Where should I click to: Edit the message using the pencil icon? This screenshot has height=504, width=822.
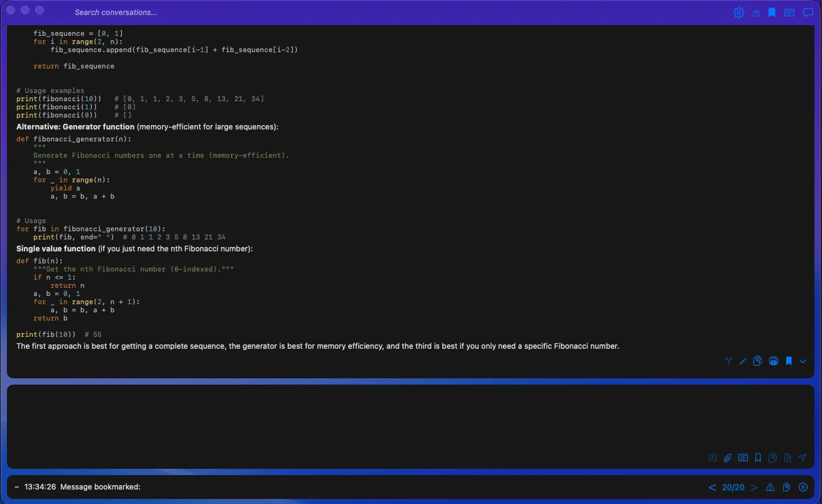(743, 361)
